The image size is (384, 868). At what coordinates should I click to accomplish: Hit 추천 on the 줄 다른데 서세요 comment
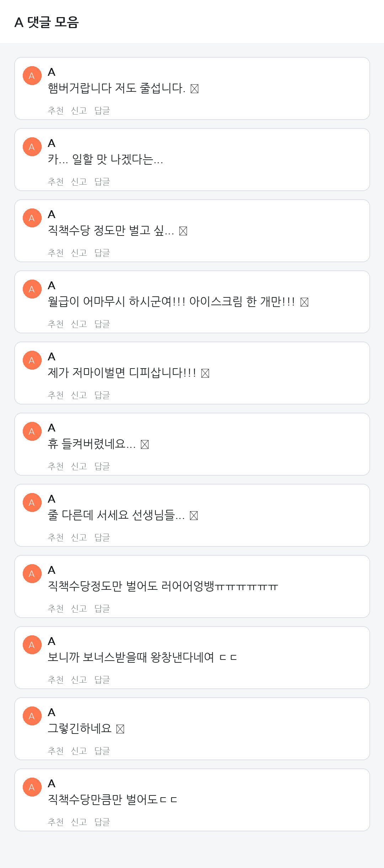tap(56, 538)
